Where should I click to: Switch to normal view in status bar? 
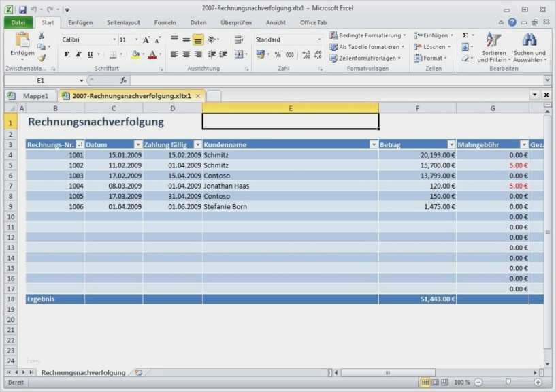[x=425, y=382]
